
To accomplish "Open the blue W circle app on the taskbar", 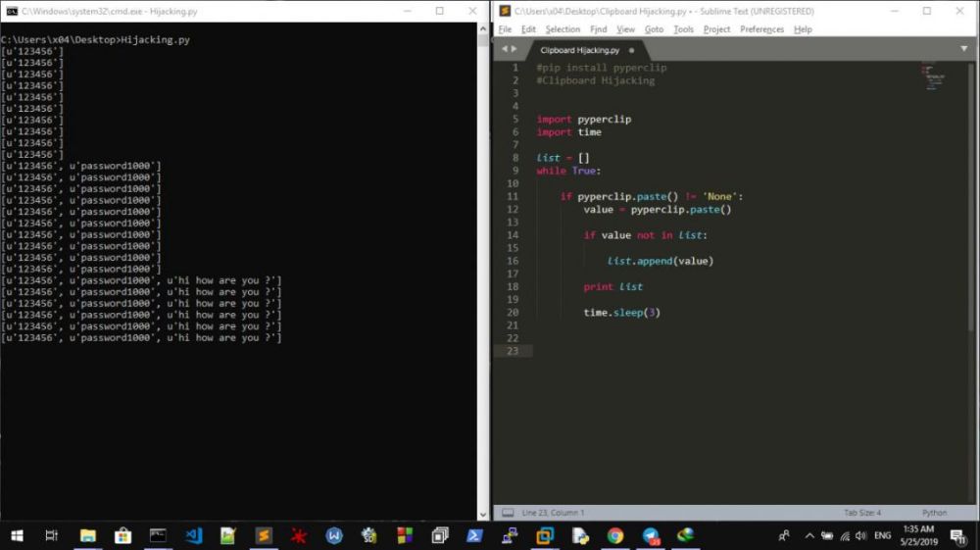I will click(x=334, y=535).
